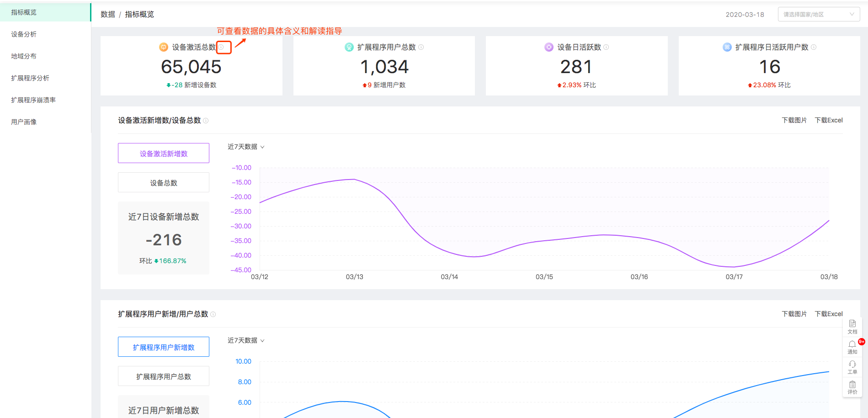The height and width of the screenshot is (418, 868).
Task: Open info icon beside 扩展程序用户新增/用户总数 title
Action: 213,314
